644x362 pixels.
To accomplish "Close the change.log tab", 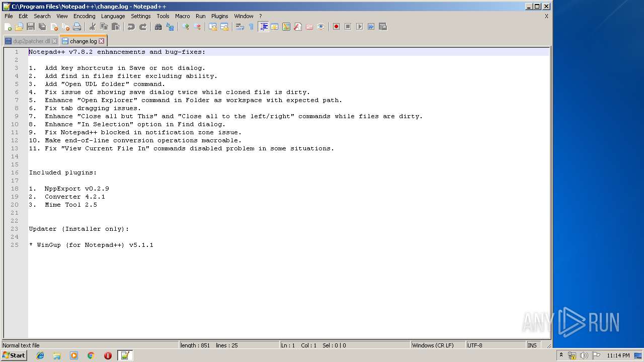I will tap(101, 41).
